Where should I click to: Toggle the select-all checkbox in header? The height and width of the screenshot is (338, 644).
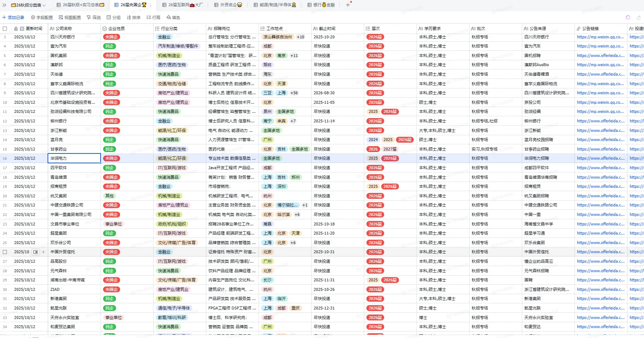click(x=5, y=29)
